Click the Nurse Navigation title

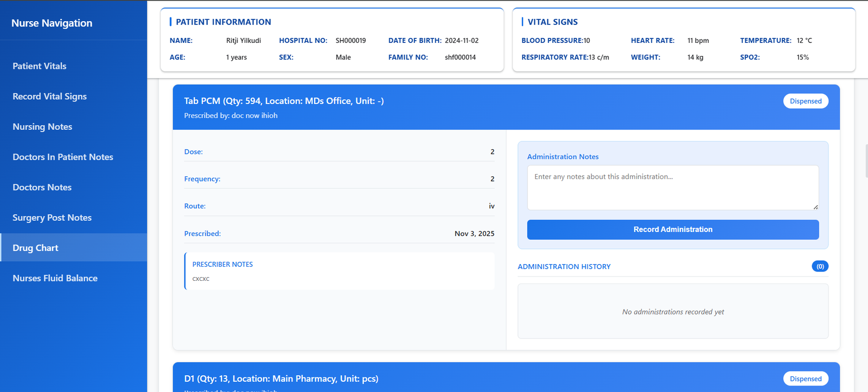[52, 23]
